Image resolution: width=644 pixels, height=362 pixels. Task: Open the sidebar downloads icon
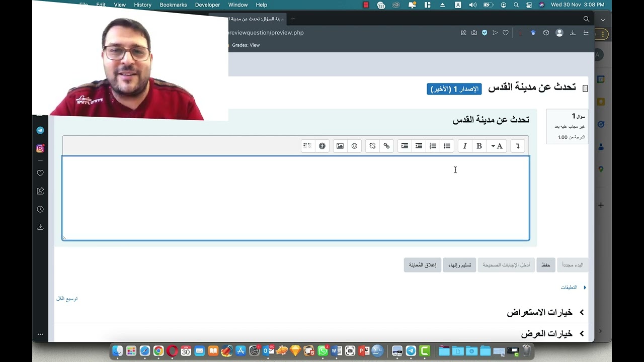tap(40, 227)
